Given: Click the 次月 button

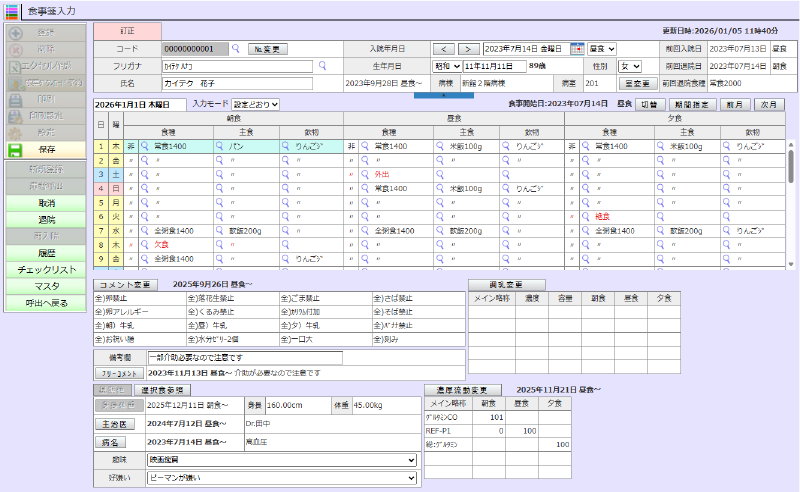Looking at the screenshot, I should 768,104.
